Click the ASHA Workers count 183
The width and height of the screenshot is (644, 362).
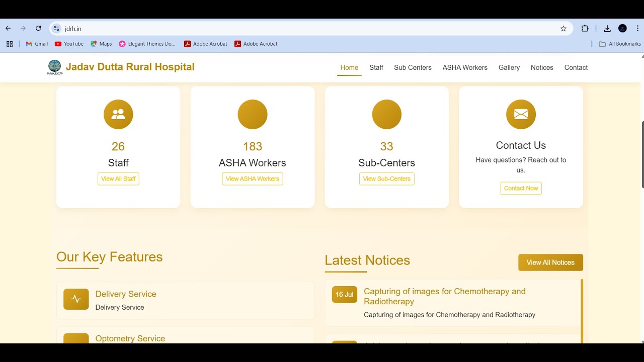point(253,146)
